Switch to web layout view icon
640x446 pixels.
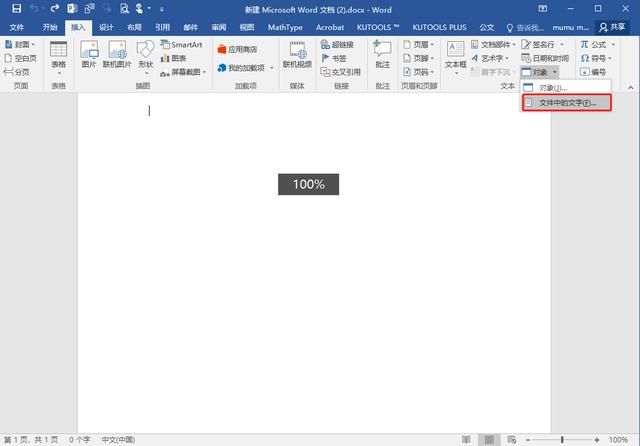coord(511,439)
